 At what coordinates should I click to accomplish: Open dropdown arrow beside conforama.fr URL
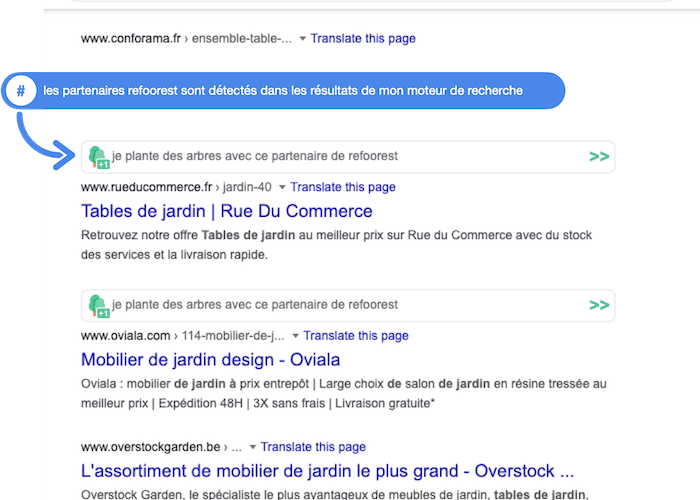pos(302,39)
